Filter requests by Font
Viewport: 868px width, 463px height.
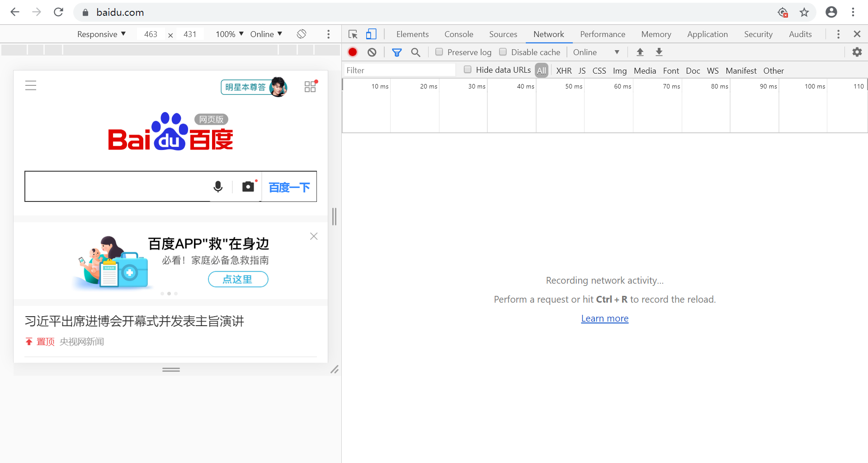coord(671,71)
